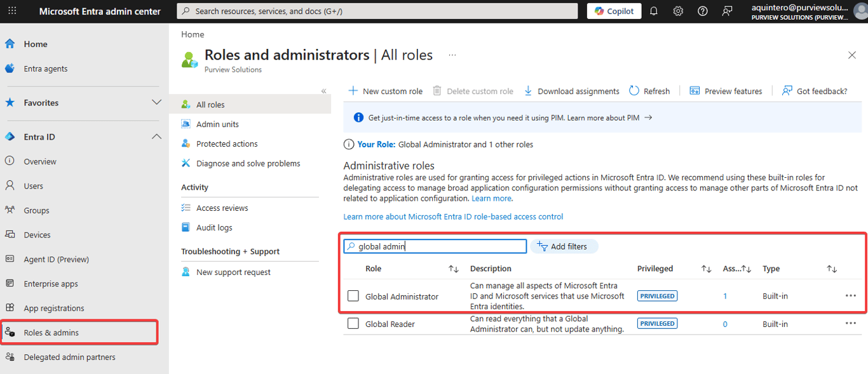Open More options for Global Administrator

851,296
